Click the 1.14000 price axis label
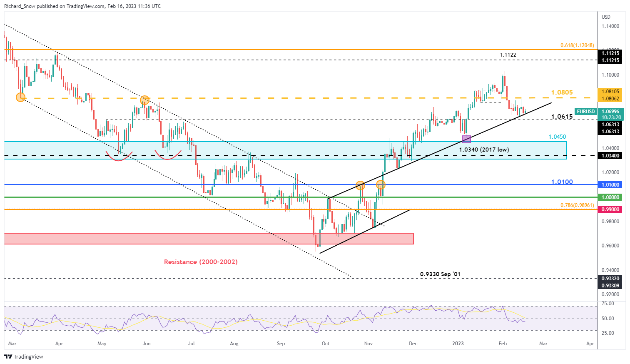630x364 pixels. coord(610,26)
